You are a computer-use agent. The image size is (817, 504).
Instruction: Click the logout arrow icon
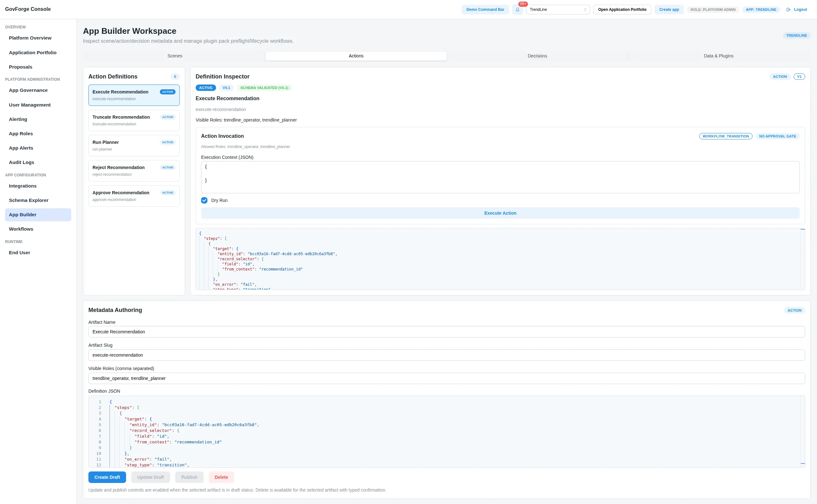(x=789, y=10)
